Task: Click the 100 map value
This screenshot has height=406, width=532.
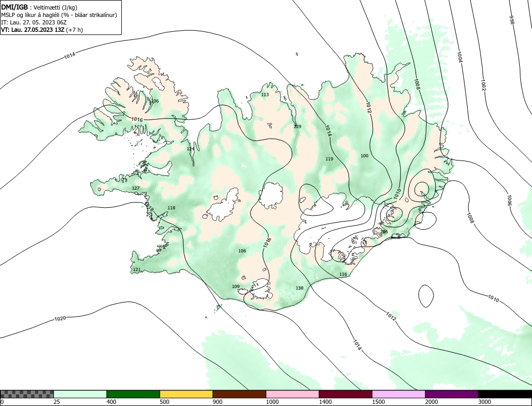Action: [364, 156]
